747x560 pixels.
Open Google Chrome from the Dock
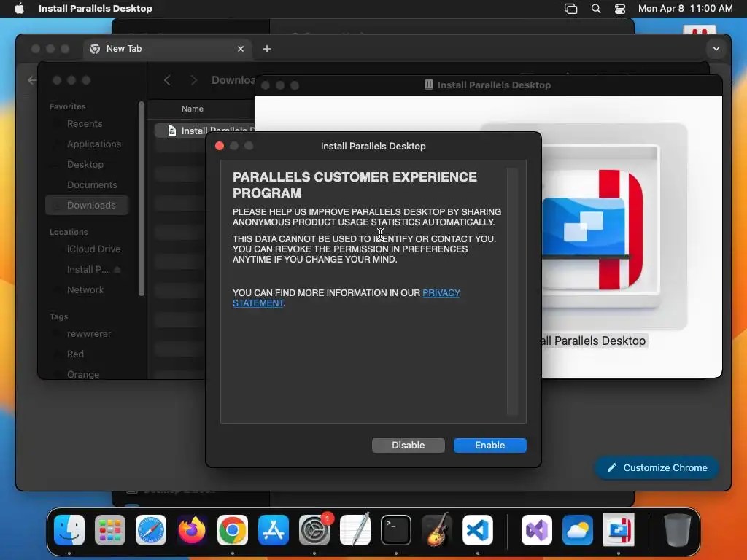point(233,530)
